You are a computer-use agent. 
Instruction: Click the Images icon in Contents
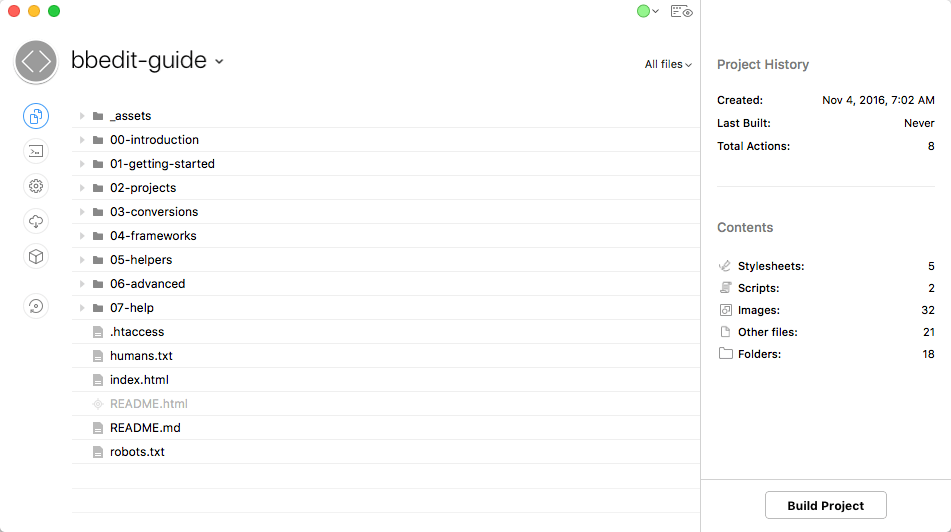click(x=725, y=310)
